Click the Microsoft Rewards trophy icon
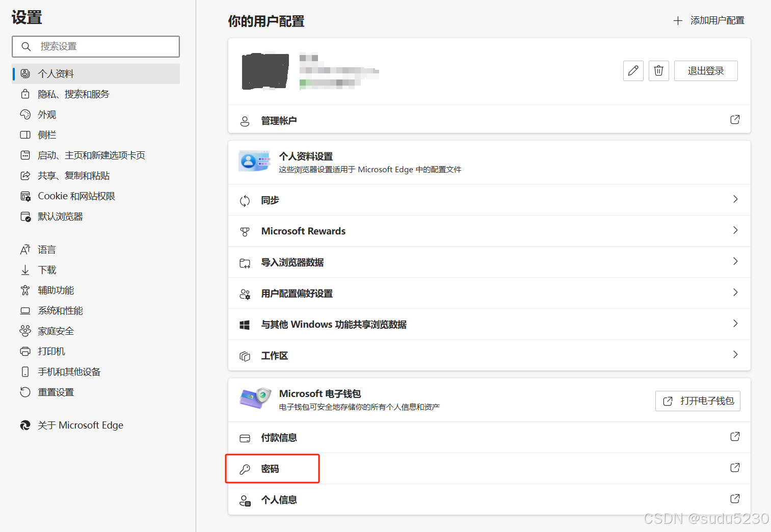The image size is (771, 532). (x=245, y=232)
